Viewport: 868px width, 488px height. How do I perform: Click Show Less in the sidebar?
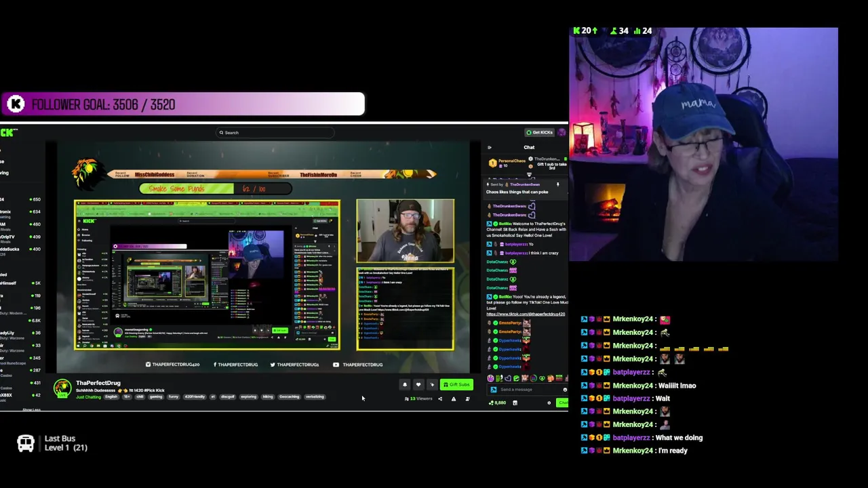31,409
